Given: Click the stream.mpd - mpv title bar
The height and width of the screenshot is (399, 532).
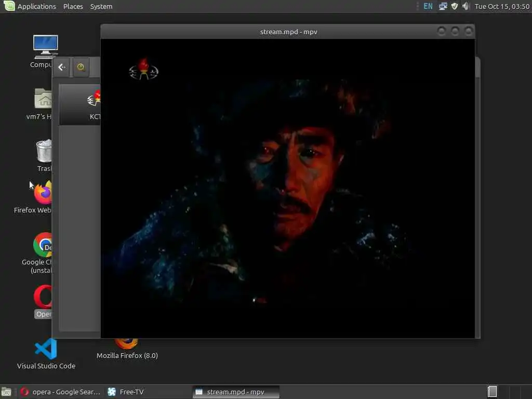Looking at the screenshot, I should coord(288,32).
